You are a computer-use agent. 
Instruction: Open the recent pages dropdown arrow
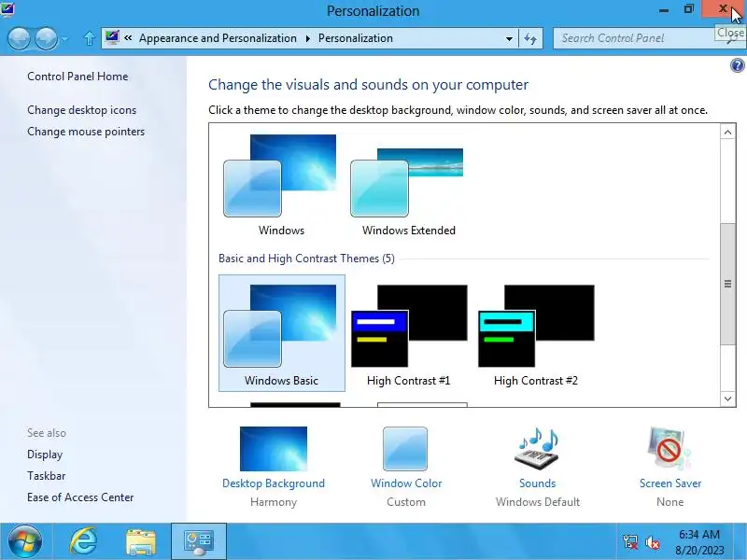(64, 38)
